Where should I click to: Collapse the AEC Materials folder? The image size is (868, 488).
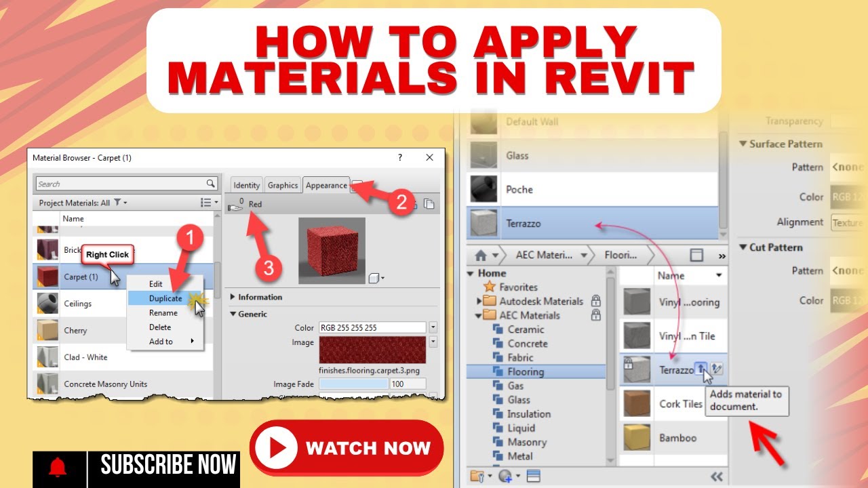pyautogui.click(x=479, y=315)
